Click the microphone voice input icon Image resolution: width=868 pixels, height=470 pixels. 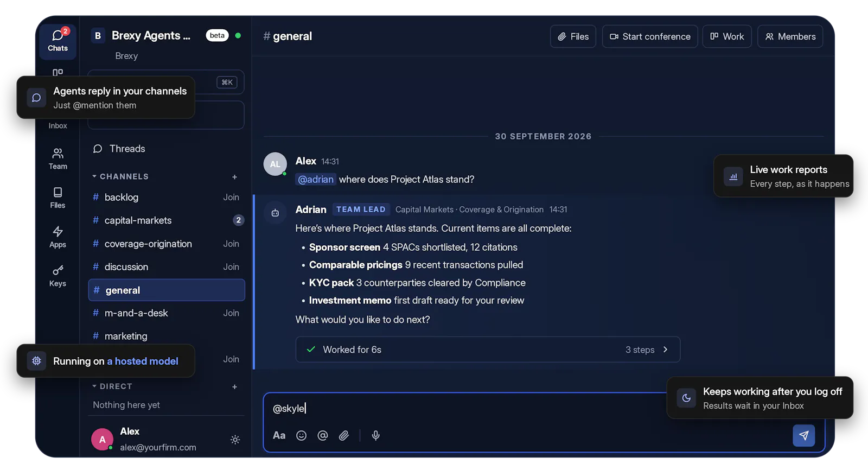[x=375, y=435]
